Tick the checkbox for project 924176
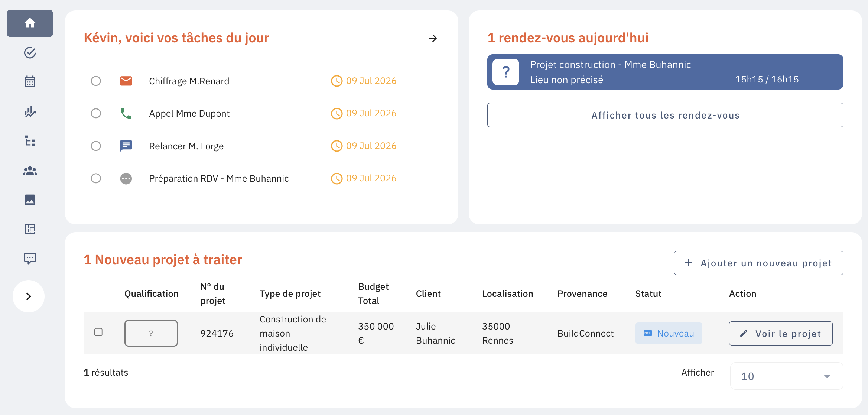 [x=98, y=332]
